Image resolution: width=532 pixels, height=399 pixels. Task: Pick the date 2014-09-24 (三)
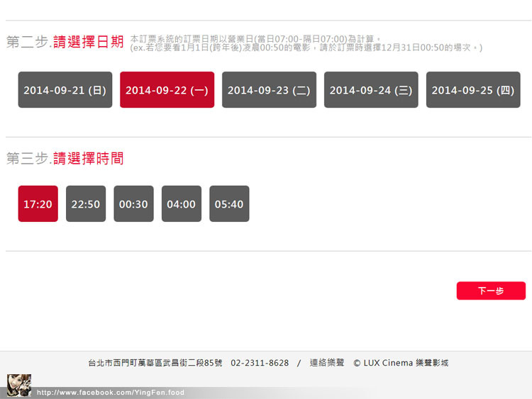pos(371,90)
